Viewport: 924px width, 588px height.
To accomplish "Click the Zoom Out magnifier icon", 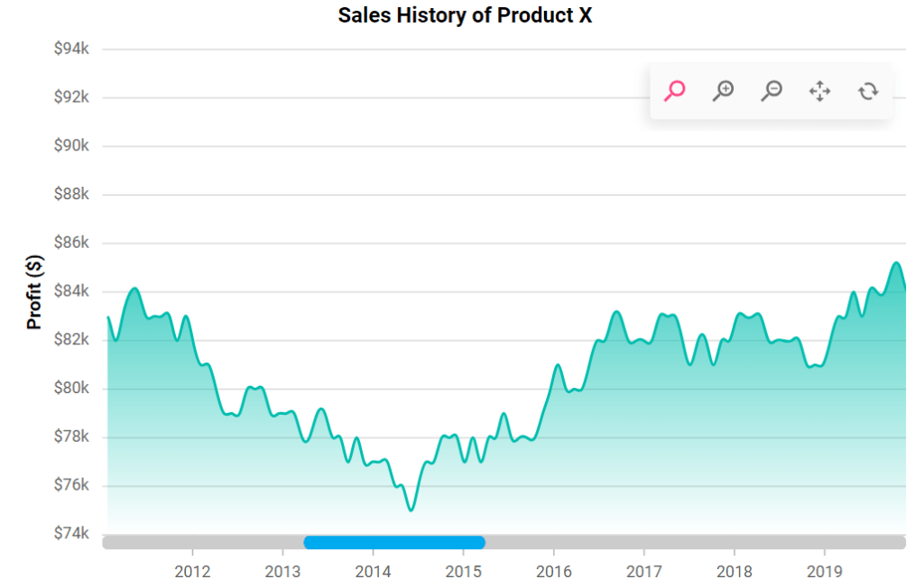I will click(x=772, y=91).
